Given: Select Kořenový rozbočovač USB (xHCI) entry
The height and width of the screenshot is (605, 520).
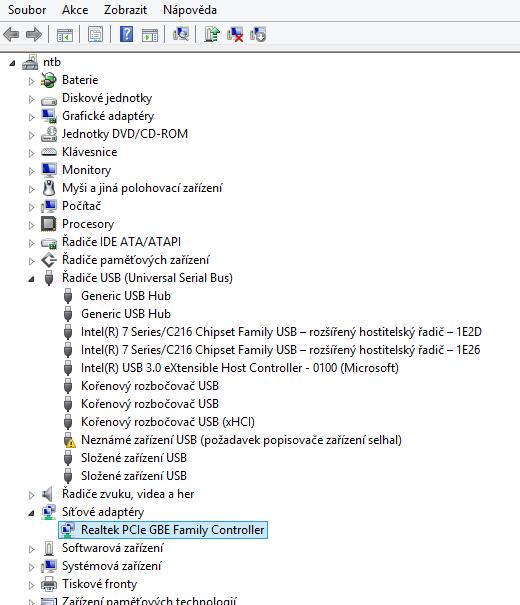Looking at the screenshot, I should (168, 422).
